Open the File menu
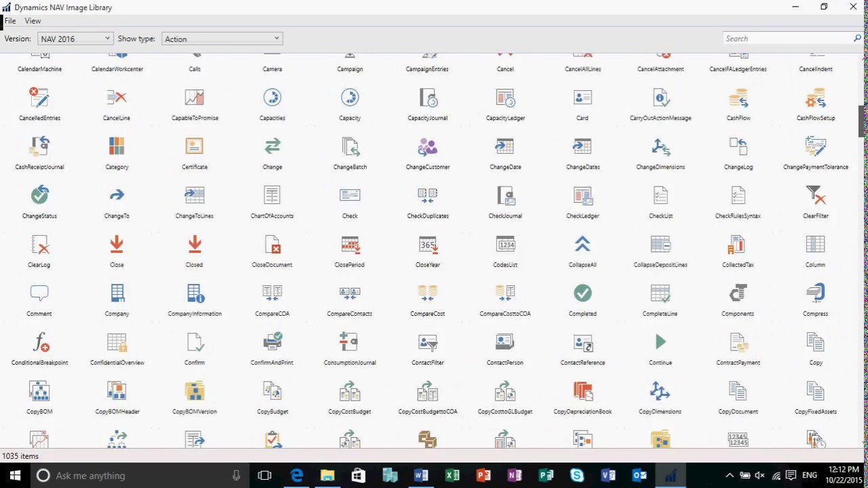Image resolution: width=868 pixels, height=488 pixels. click(10, 21)
